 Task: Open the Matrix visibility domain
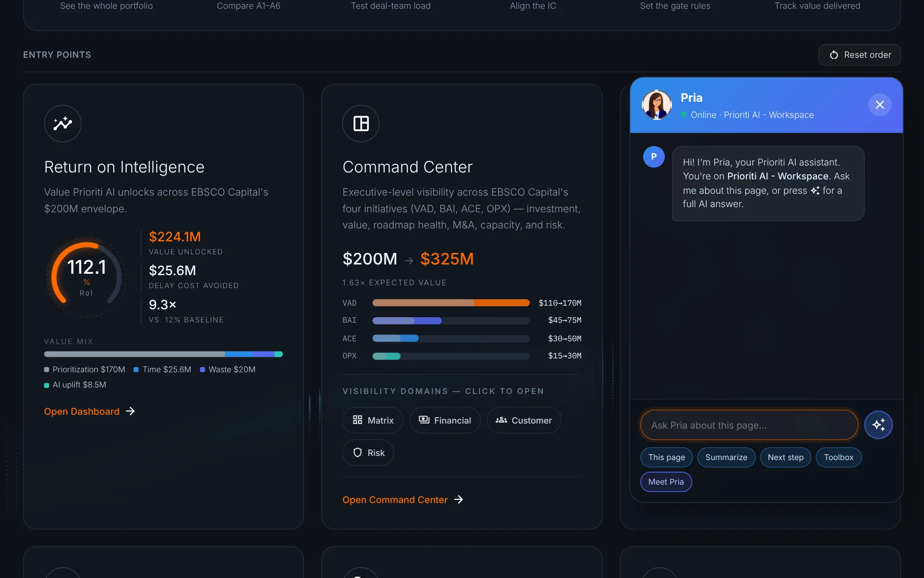[x=373, y=420]
